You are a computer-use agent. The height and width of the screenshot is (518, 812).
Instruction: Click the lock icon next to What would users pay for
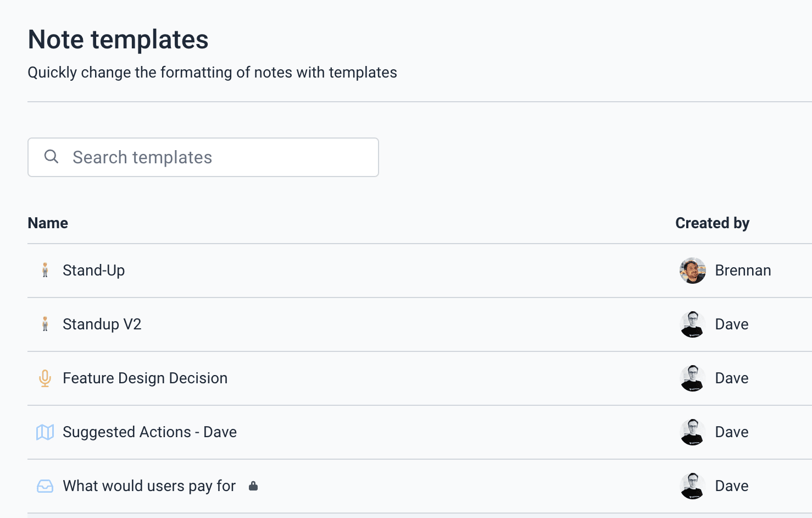pos(253,486)
